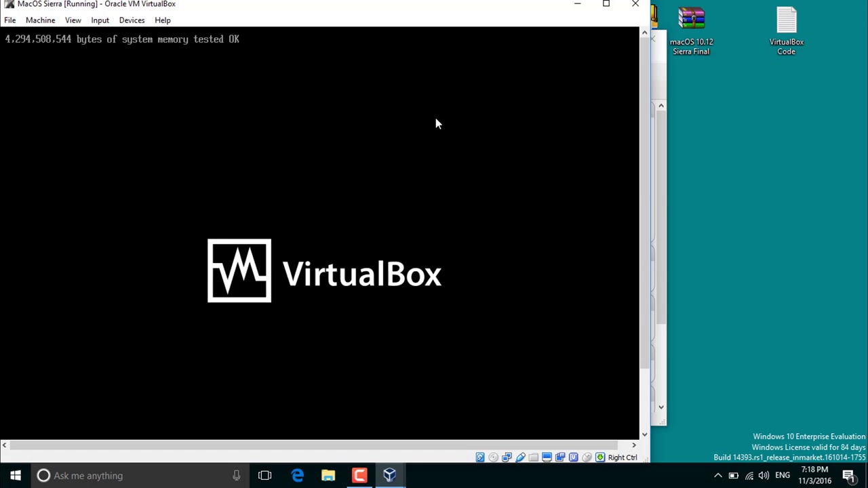The image size is (868, 488).
Task: Select the VirtualBox Code text file
Action: 786,30
